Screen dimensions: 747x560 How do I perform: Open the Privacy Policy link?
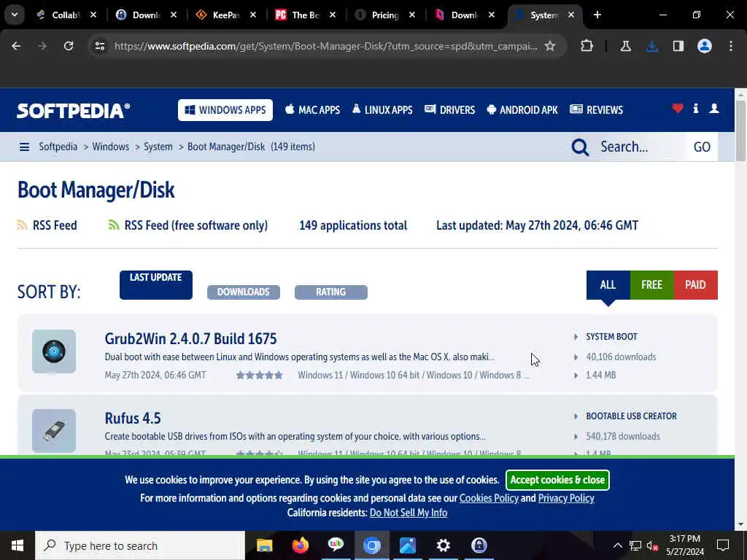tap(566, 498)
